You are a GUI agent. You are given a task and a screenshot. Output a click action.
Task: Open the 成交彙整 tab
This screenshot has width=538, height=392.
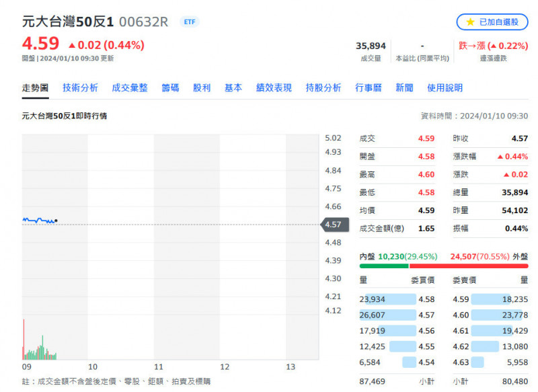[130, 88]
